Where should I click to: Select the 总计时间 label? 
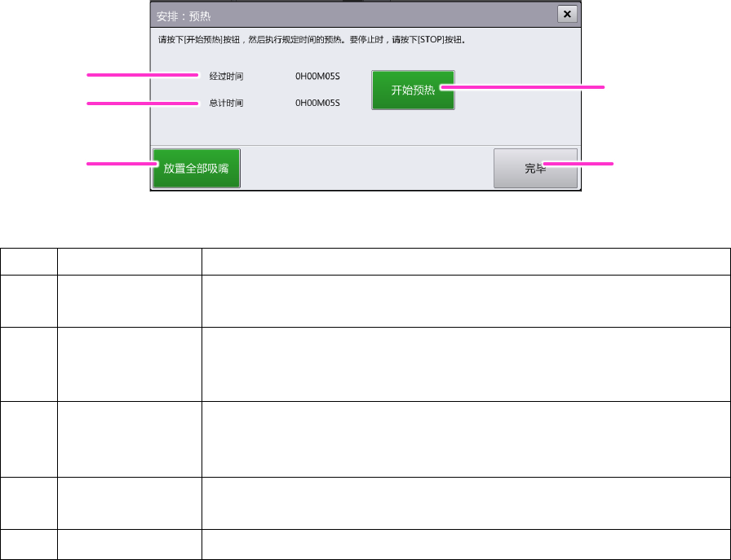click(x=226, y=103)
